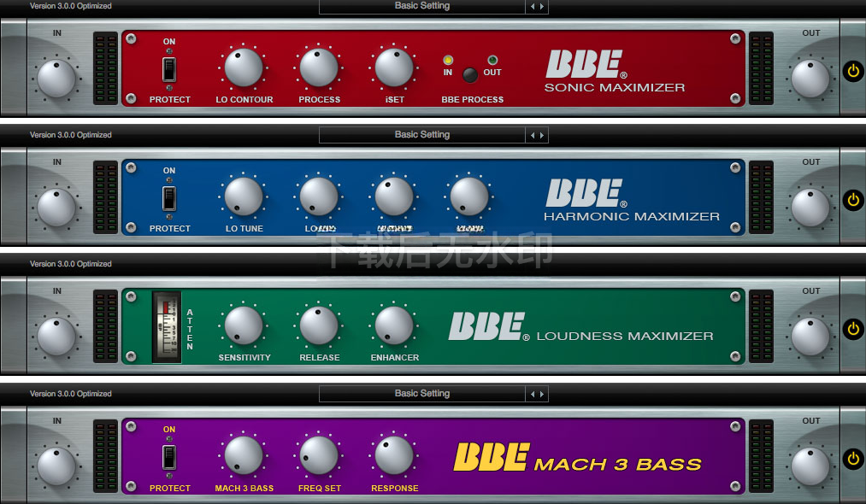Select next preset on Harmonic Maximizer
This screenshot has width=866, height=504.
(x=542, y=135)
